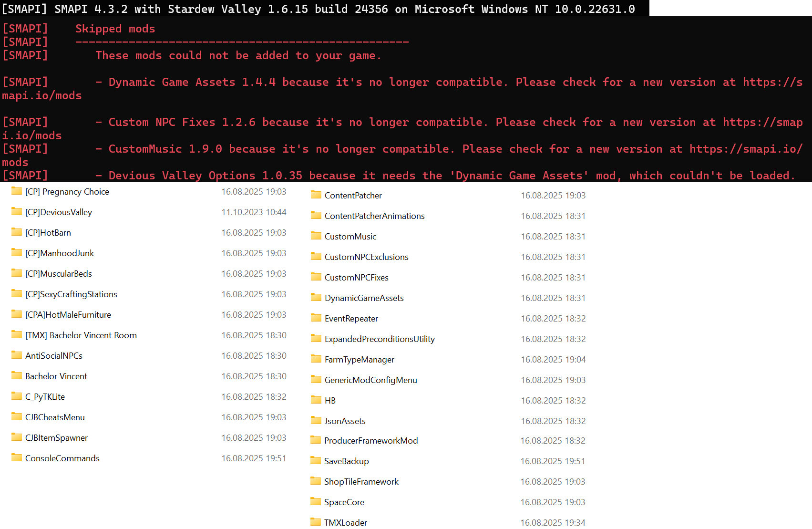Click the folder icon beside [CP]MuscularBeds

click(17, 273)
